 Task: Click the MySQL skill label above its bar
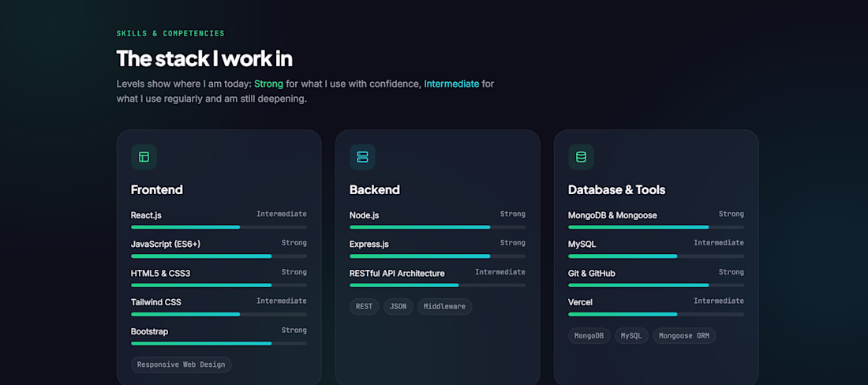(582, 245)
